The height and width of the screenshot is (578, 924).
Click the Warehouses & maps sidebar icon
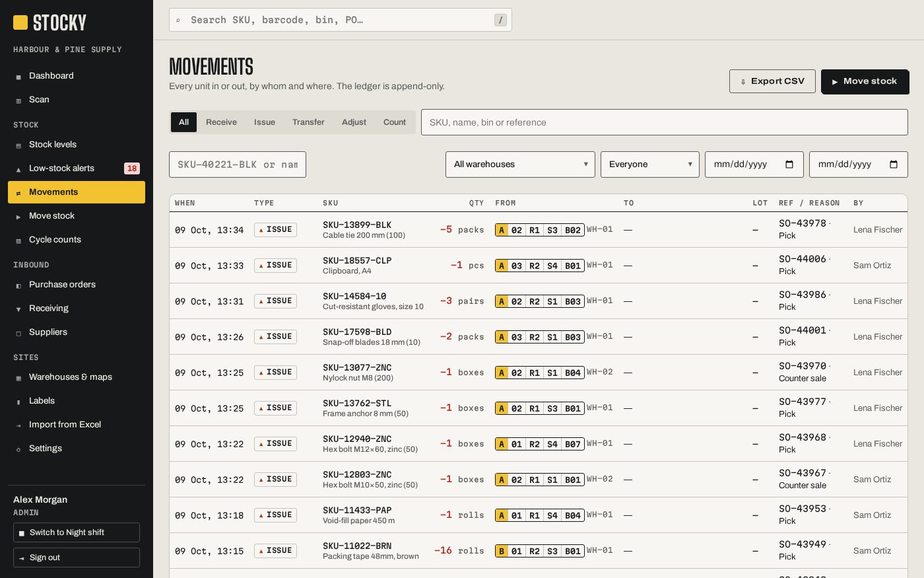point(18,378)
